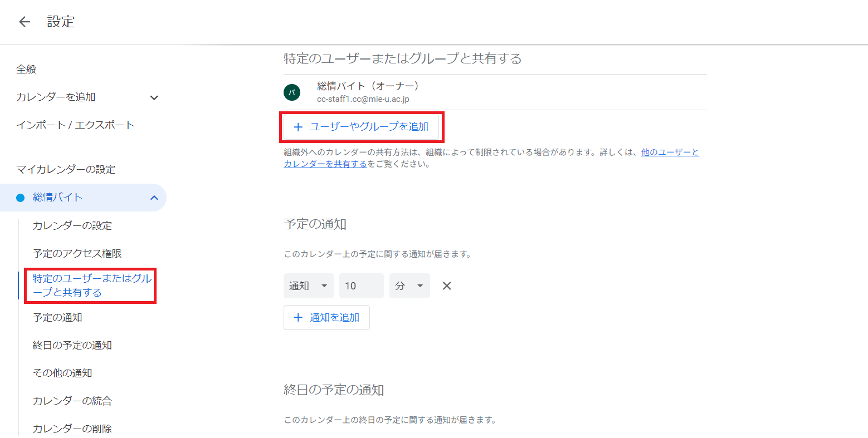Go to 特定のユーザーまたはグループと共有する in sidebar
This screenshot has width=868, height=438.
[92, 286]
